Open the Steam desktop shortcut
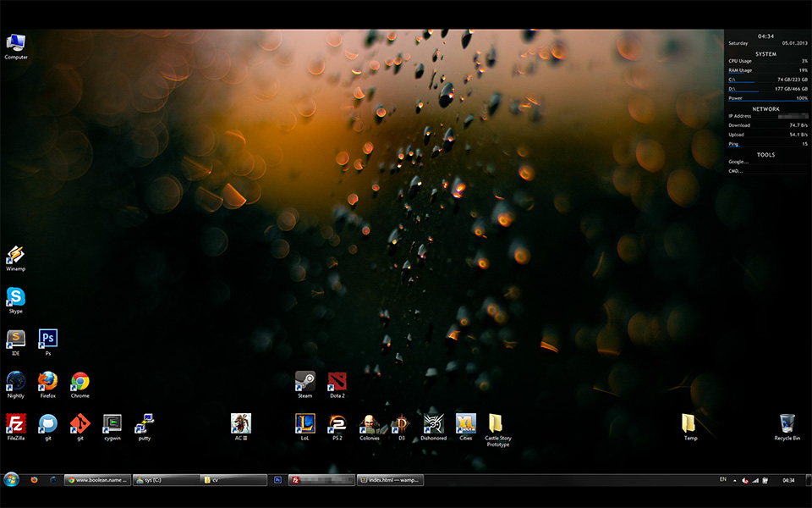Image resolution: width=812 pixels, height=508 pixels. (x=304, y=382)
